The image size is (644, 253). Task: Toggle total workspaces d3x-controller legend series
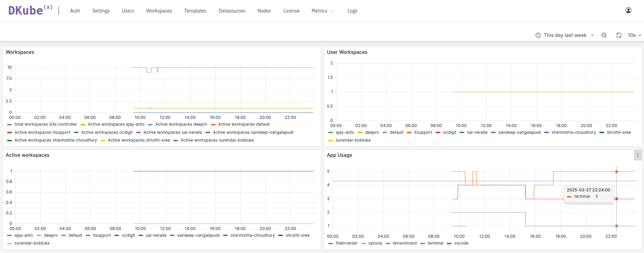coord(45,124)
